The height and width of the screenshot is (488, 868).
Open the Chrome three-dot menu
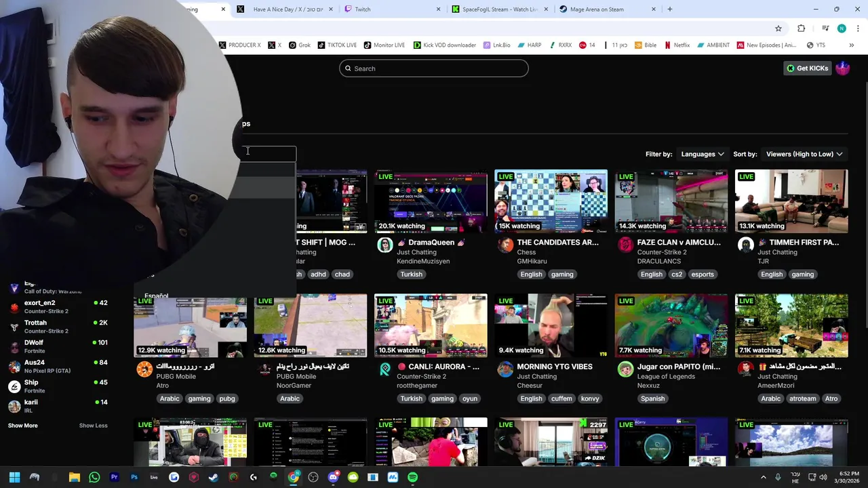click(x=859, y=28)
